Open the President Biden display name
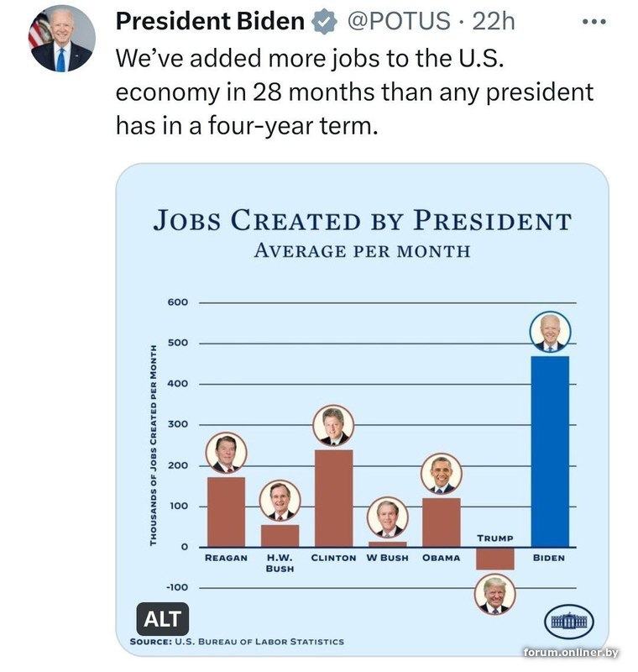Image resolution: width=638 pixels, height=672 pixels. (210, 21)
